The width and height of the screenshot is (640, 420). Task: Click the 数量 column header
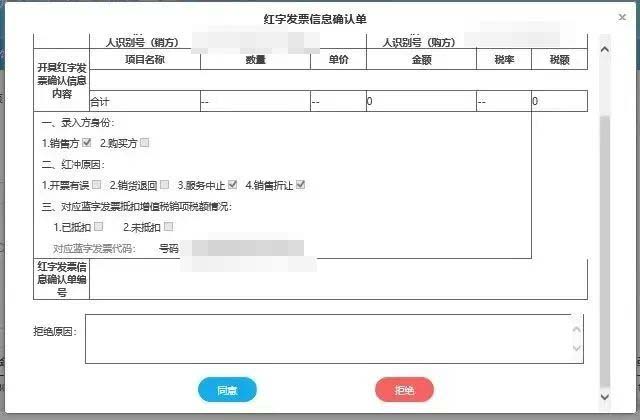[256, 60]
